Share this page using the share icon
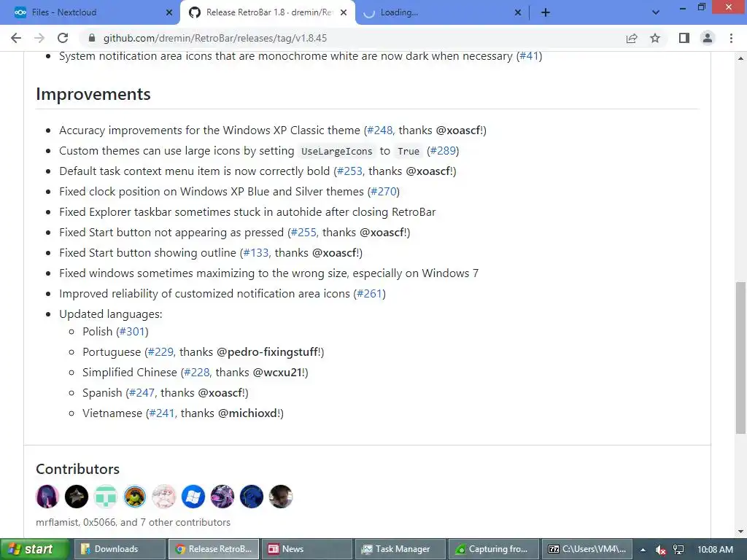The image size is (747, 560). (632, 38)
